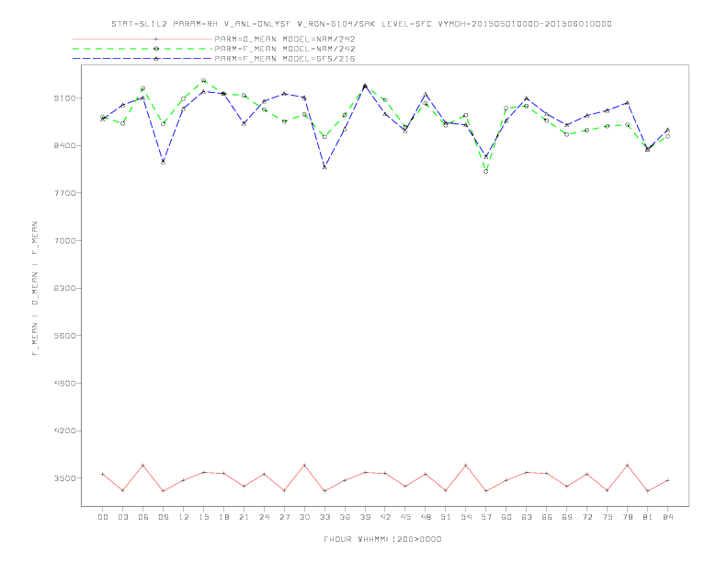Image resolution: width=728 pixels, height=563 pixels.
Task: Click the green dashed line sample in legend
Action: point(142,49)
